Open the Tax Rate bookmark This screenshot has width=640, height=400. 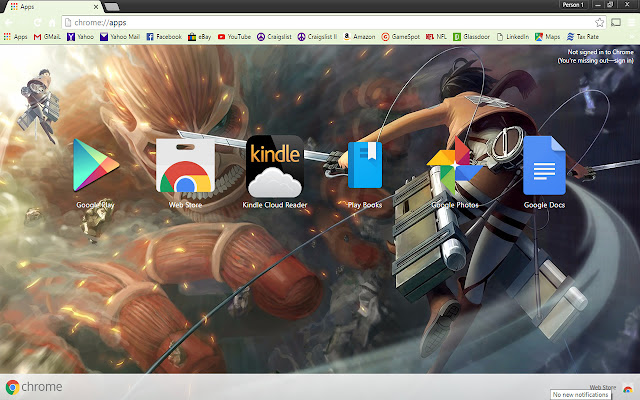click(583, 37)
